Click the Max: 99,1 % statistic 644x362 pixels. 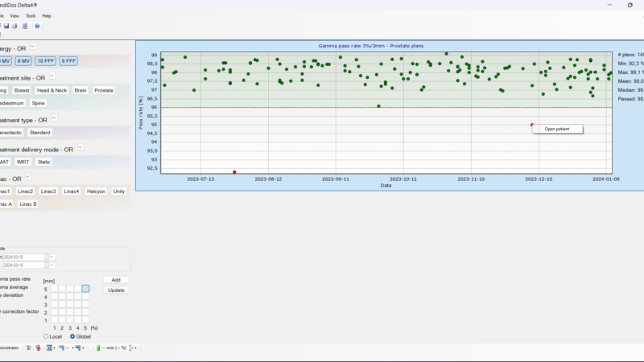pyautogui.click(x=631, y=72)
